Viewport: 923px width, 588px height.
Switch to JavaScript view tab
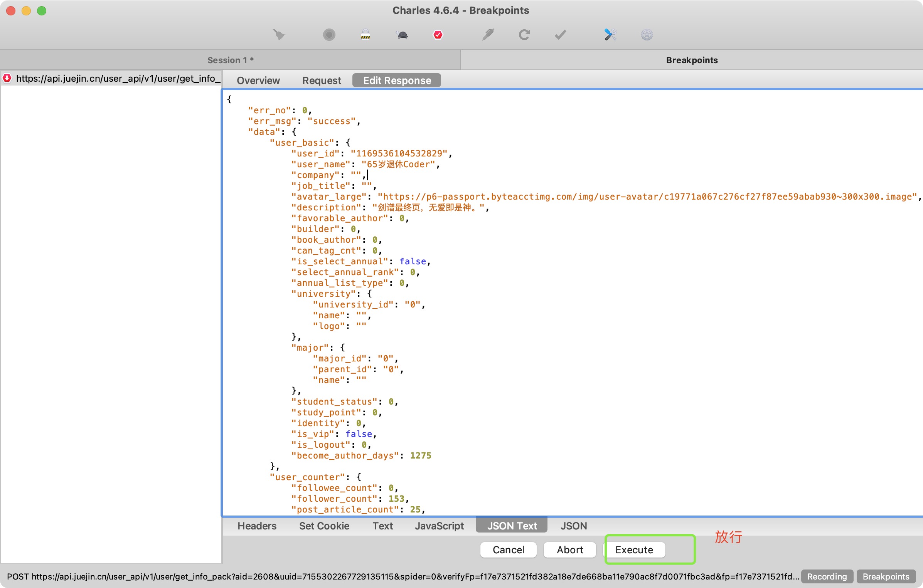tap(439, 526)
